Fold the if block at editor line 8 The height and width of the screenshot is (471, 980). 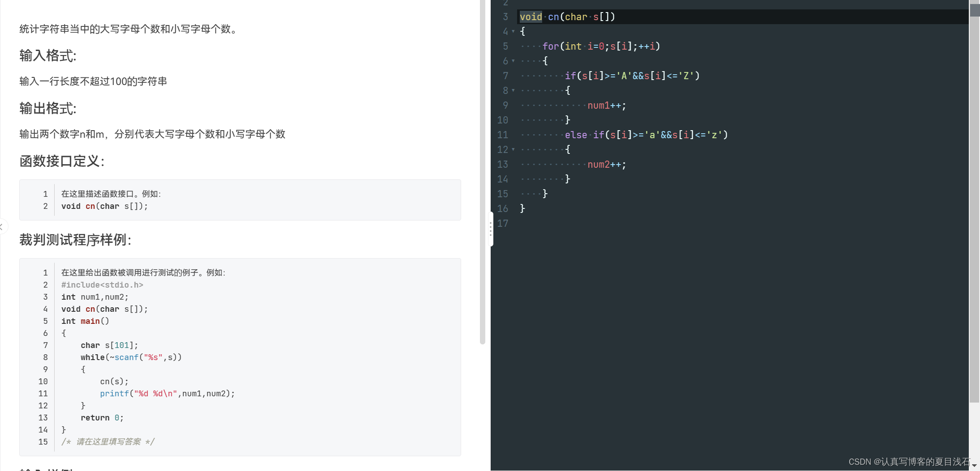pos(513,90)
